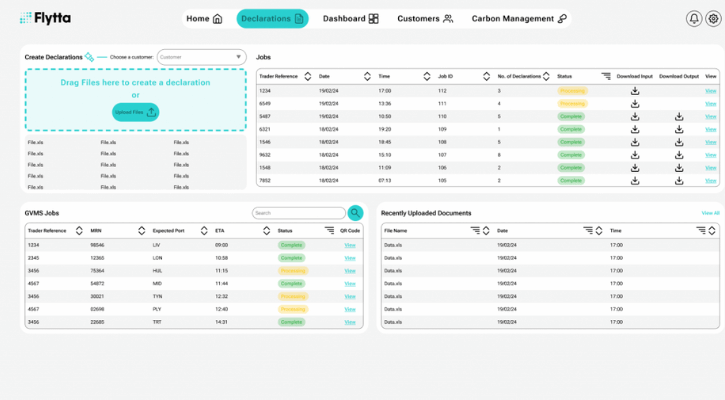Sort GVMS Jobs by ETA column arrows

(x=264, y=231)
